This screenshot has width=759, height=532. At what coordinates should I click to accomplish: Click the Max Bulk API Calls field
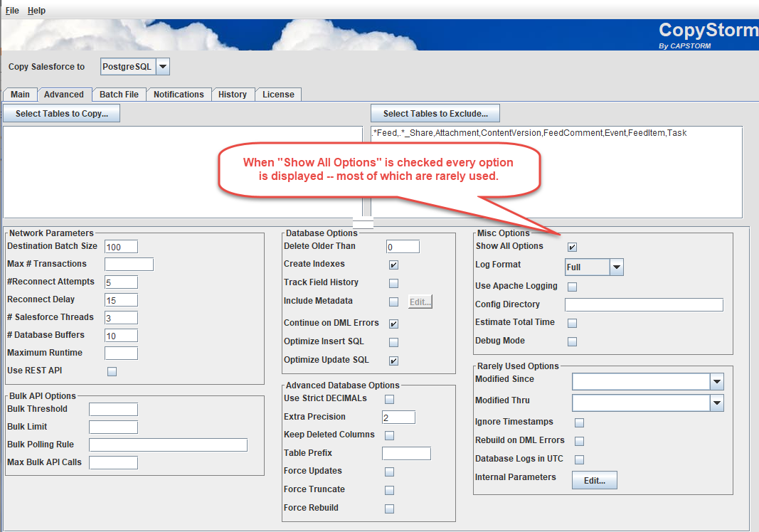pyautogui.click(x=113, y=463)
